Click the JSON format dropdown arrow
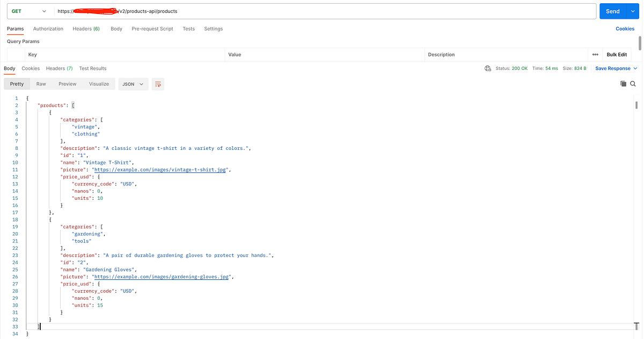Screen dimensions: 644x339 (x=141, y=84)
